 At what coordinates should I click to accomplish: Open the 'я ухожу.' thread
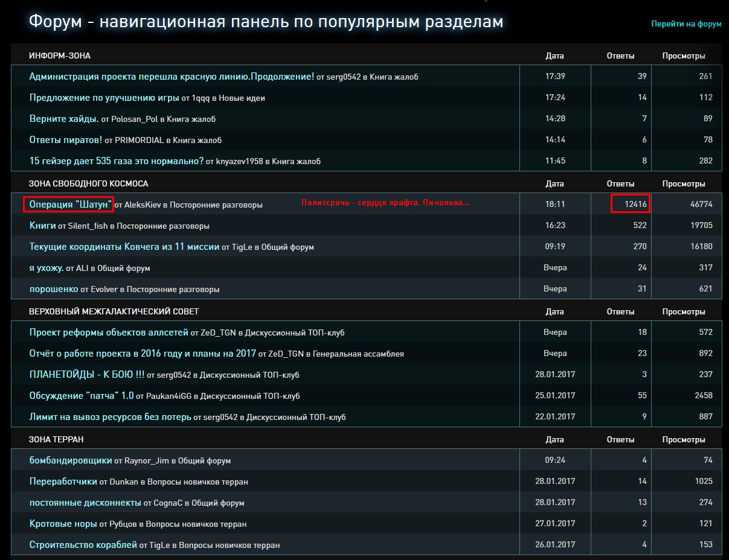pyautogui.click(x=47, y=268)
